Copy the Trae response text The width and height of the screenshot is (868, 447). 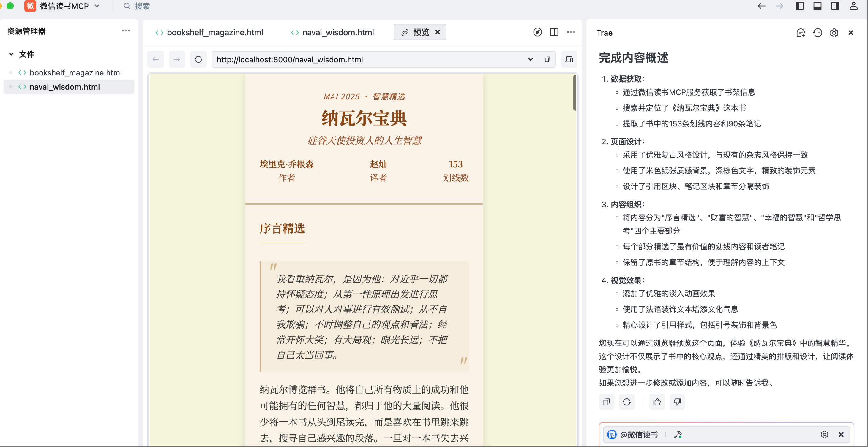[606, 402]
